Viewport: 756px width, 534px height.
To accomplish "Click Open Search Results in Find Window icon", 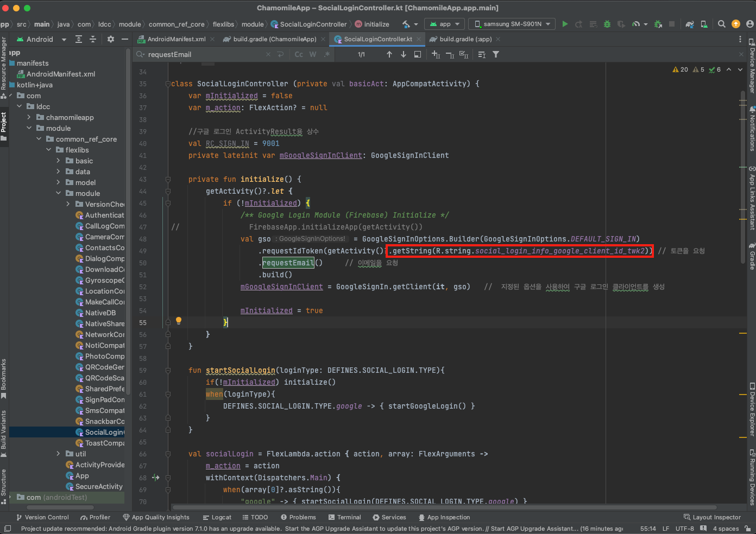I will point(418,54).
